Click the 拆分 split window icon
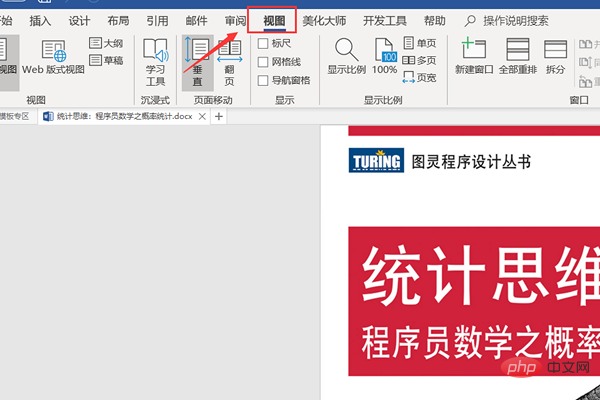600x400 pixels. 555,56
